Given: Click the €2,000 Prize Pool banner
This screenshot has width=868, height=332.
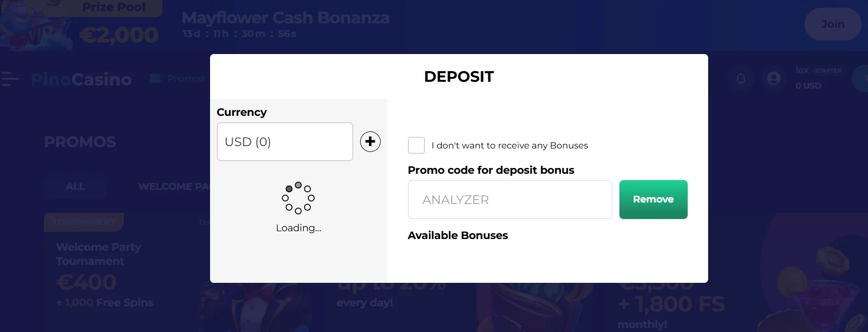Looking at the screenshot, I should coord(119,35).
